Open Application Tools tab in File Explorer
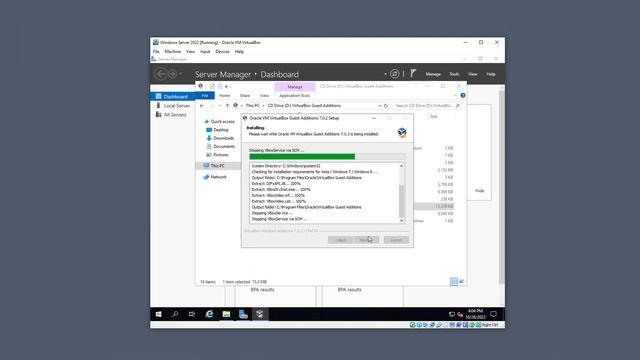 click(295, 96)
